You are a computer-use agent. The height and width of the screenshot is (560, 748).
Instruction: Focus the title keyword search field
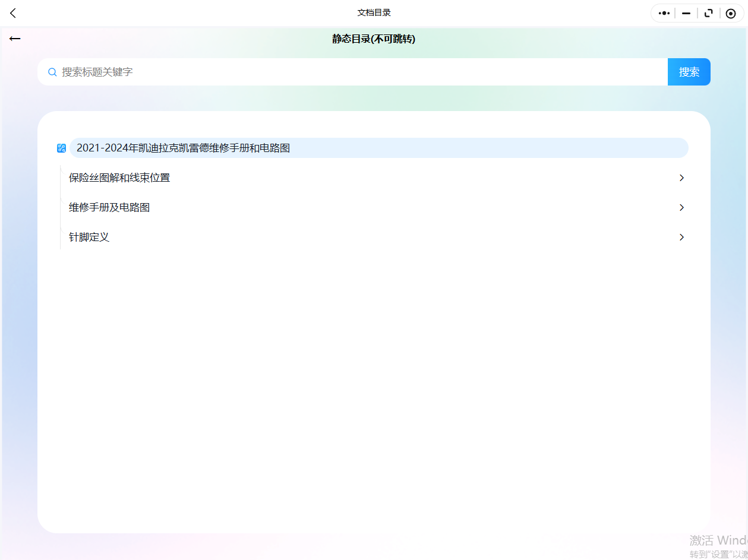click(x=352, y=72)
